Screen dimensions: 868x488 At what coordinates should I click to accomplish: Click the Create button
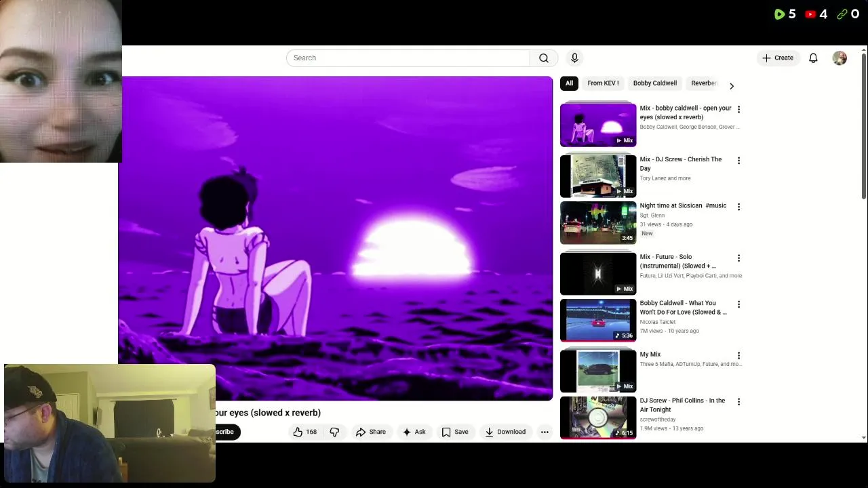[x=778, y=58]
